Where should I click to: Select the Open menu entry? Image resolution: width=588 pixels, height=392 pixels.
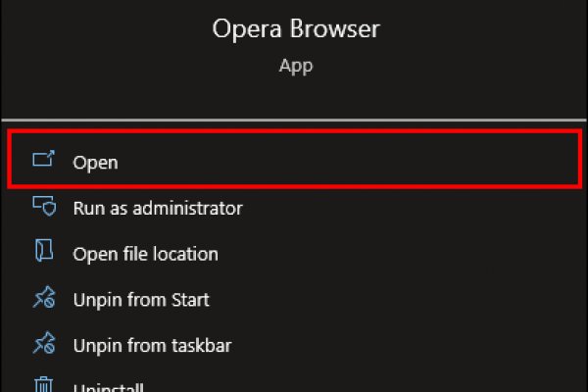point(95,163)
